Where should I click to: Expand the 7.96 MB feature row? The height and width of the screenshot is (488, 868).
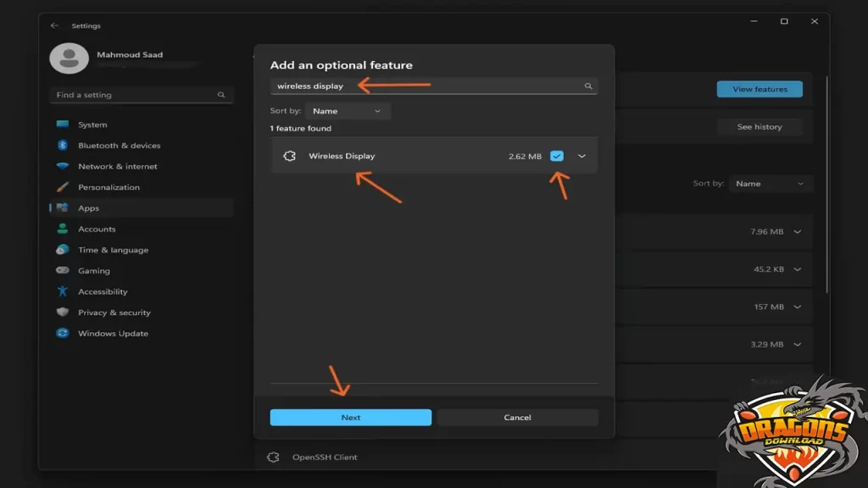tap(797, 231)
